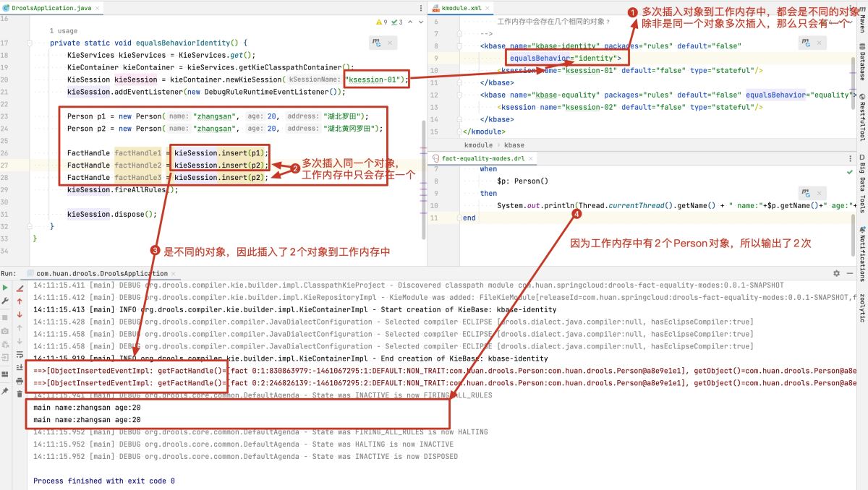This screenshot has width=868, height=490.
Task: Click the red up arrow in Run toolbar
Action: [20, 301]
